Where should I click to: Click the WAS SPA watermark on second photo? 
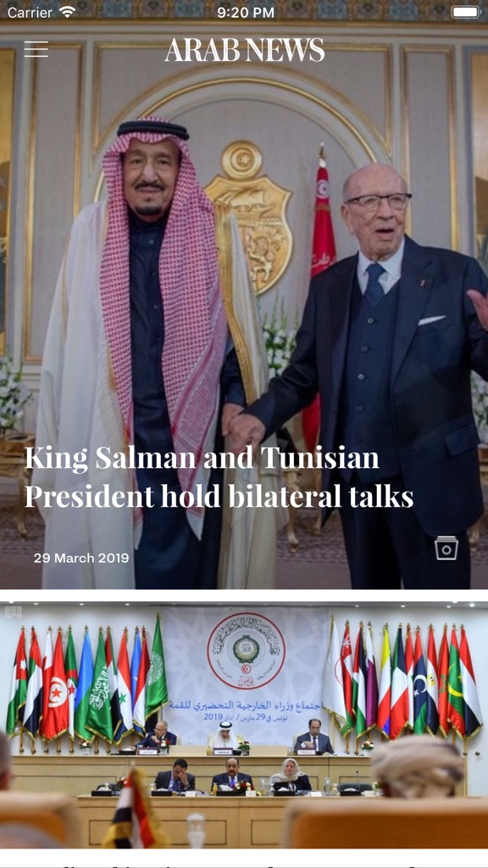pyautogui.click(x=12, y=612)
